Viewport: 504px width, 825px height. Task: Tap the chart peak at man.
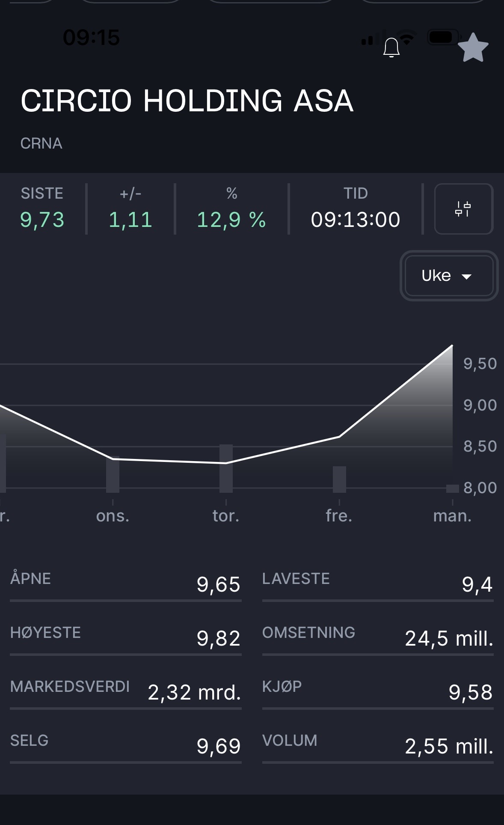(452, 346)
